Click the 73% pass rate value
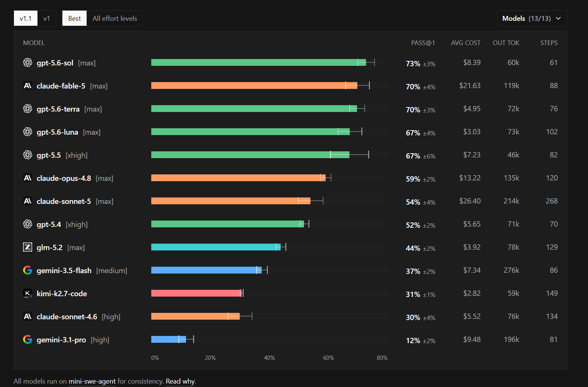Screen dimensions: 588x387 pyautogui.click(x=413, y=64)
